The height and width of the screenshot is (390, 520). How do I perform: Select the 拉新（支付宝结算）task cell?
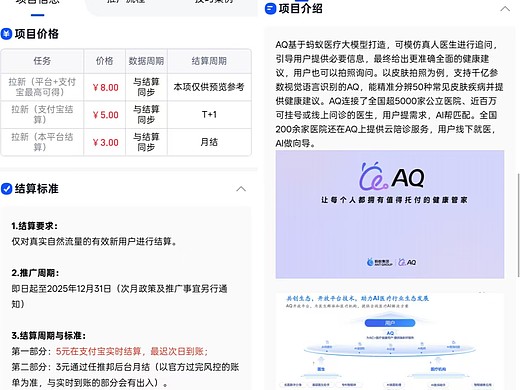42,114
